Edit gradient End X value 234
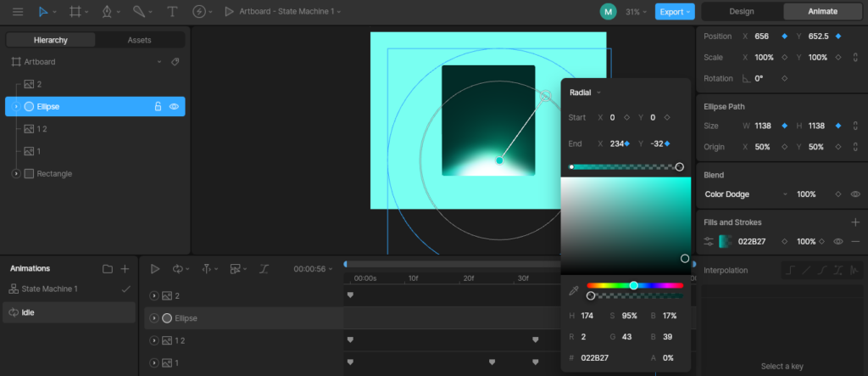Image resolution: width=868 pixels, height=376 pixels. click(x=617, y=143)
